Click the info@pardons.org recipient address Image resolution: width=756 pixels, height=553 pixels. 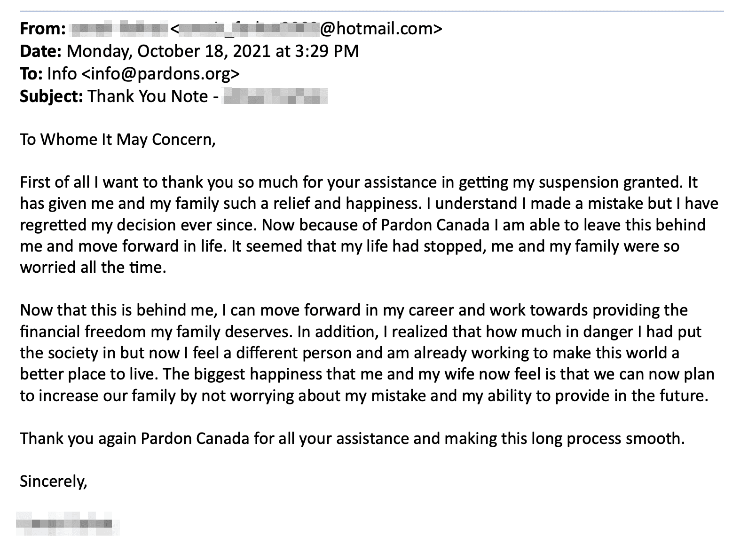tap(160, 74)
